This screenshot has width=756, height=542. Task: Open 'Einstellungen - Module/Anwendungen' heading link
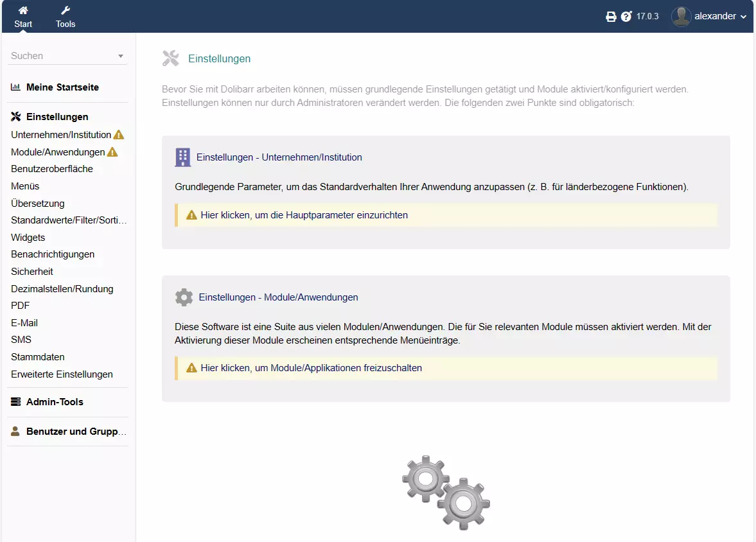[x=279, y=297]
